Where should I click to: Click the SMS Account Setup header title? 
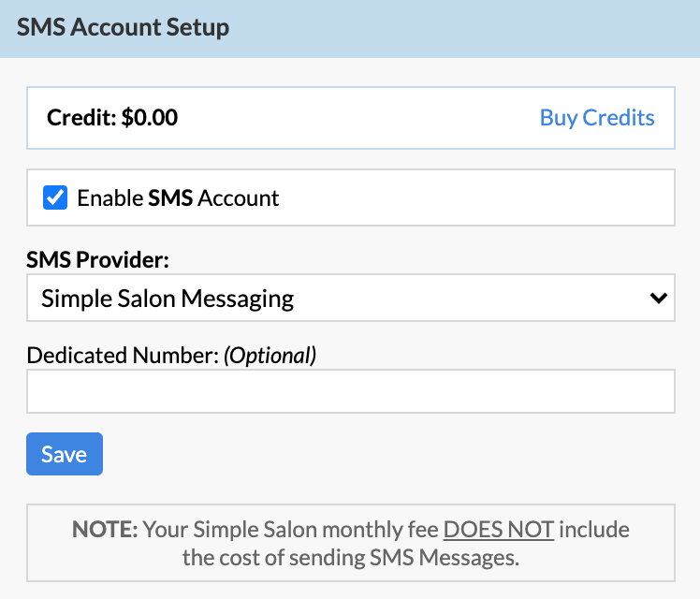(x=123, y=27)
